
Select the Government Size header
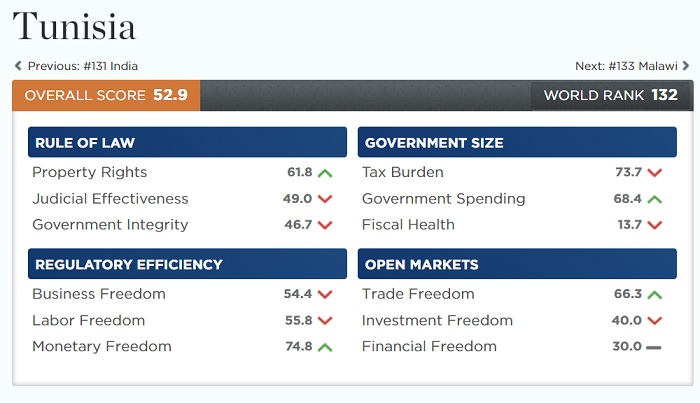517,143
